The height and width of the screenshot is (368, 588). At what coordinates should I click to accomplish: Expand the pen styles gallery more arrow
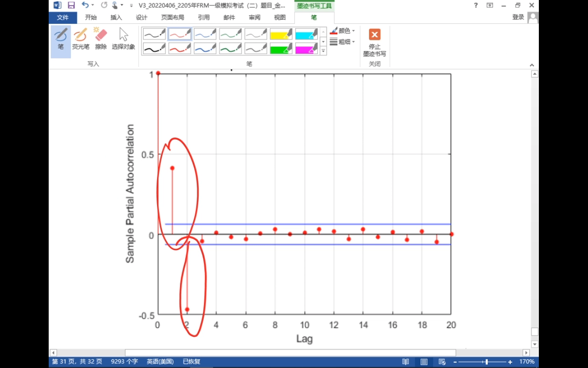pos(323,52)
